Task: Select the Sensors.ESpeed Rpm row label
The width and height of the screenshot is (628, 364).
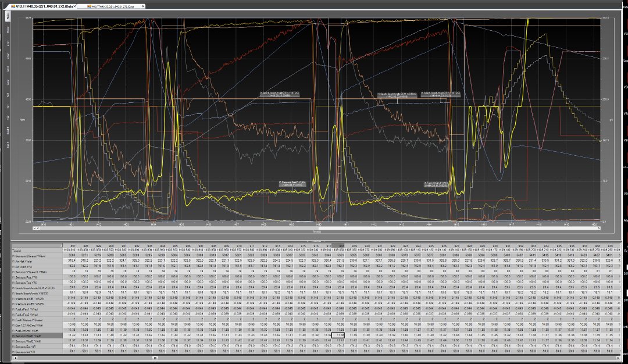Action: 37,256
